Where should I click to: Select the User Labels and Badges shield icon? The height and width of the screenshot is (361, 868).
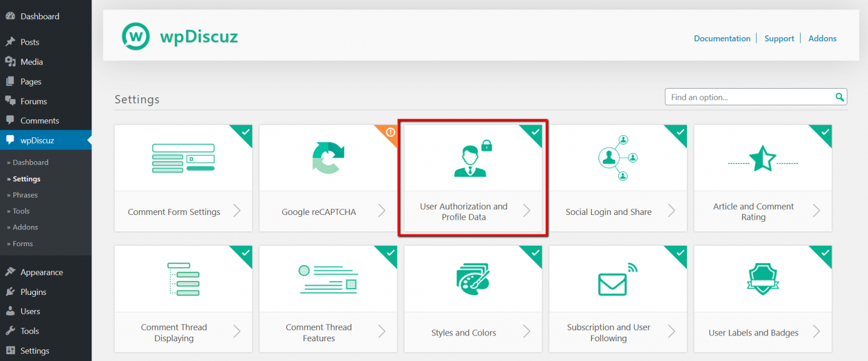coord(762,278)
